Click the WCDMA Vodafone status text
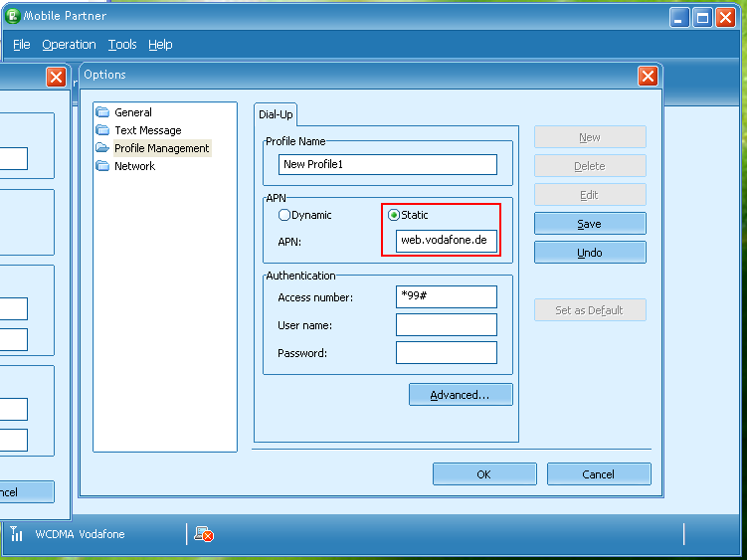This screenshot has width=747, height=560. pyautogui.click(x=80, y=534)
